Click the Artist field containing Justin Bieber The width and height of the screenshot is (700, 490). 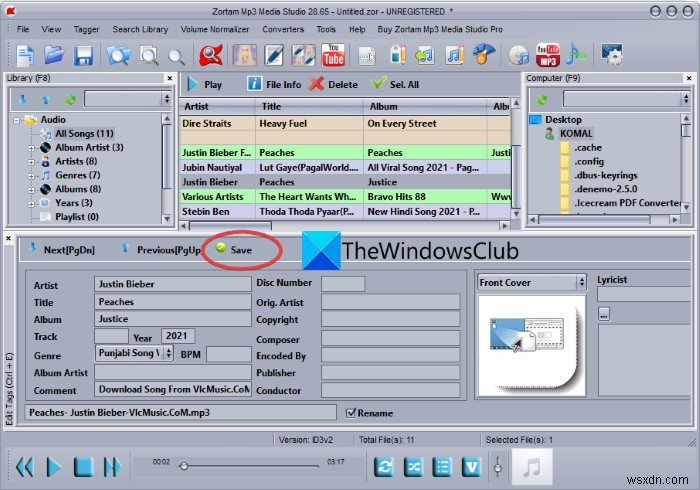[x=172, y=284]
